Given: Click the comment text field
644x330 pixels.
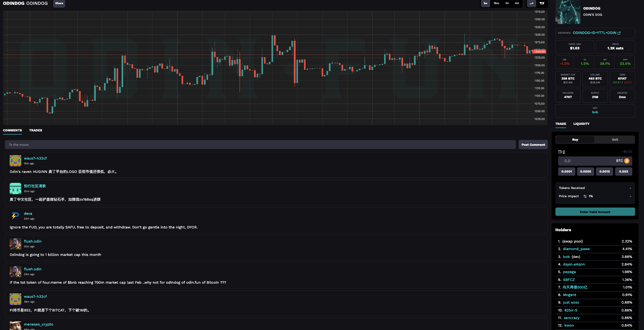Looking at the screenshot, I should pos(260,145).
